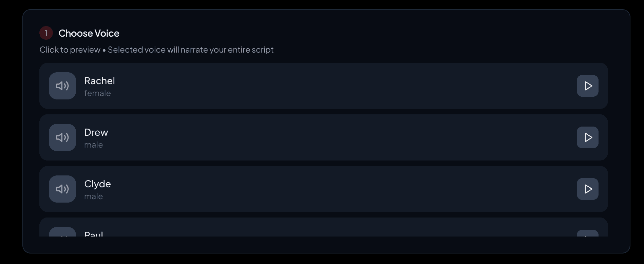
Task: Click the 'male' label under Drew
Action: (93, 145)
